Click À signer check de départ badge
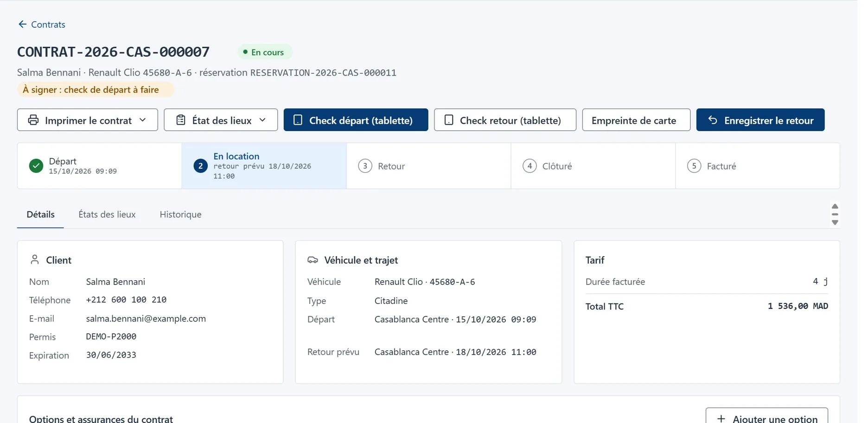The image size is (868, 423). (96, 89)
